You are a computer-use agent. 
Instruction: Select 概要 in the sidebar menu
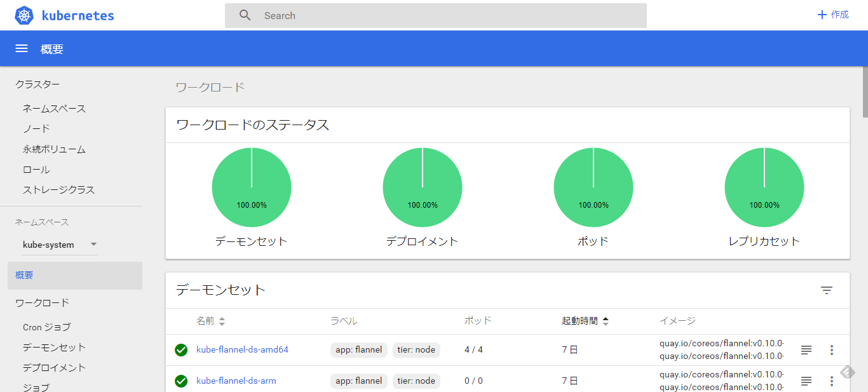(x=24, y=274)
